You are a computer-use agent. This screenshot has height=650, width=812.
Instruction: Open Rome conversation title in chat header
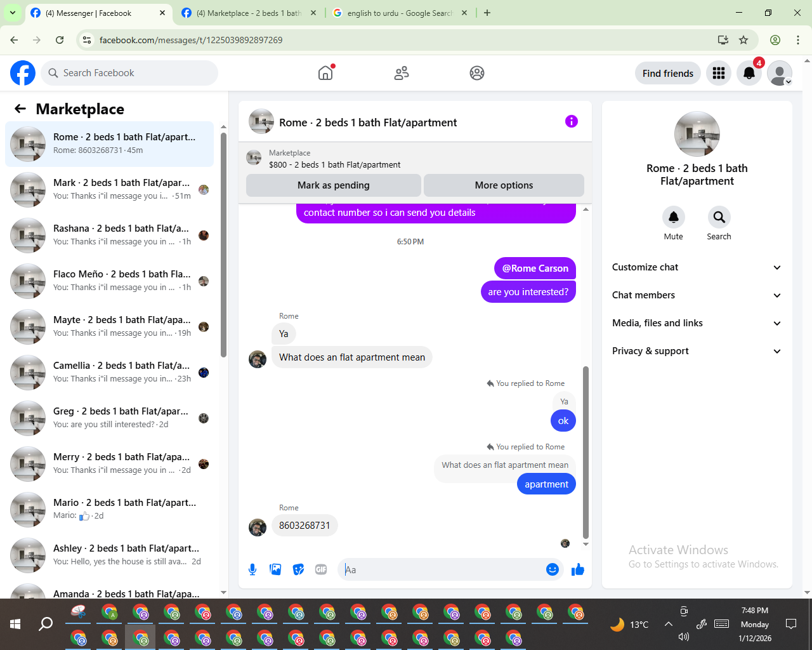click(x=368, y=123)
